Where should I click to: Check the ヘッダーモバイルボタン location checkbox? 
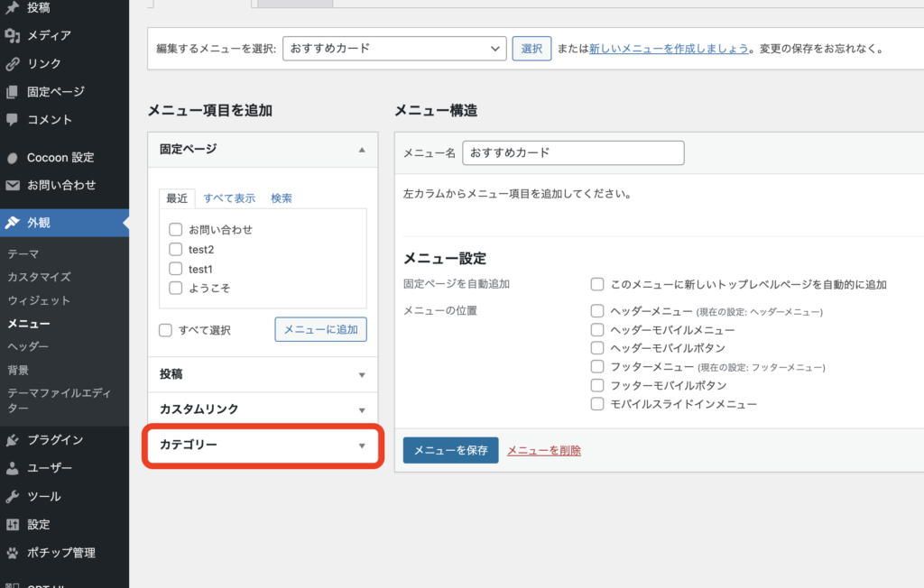click(597, 347)
